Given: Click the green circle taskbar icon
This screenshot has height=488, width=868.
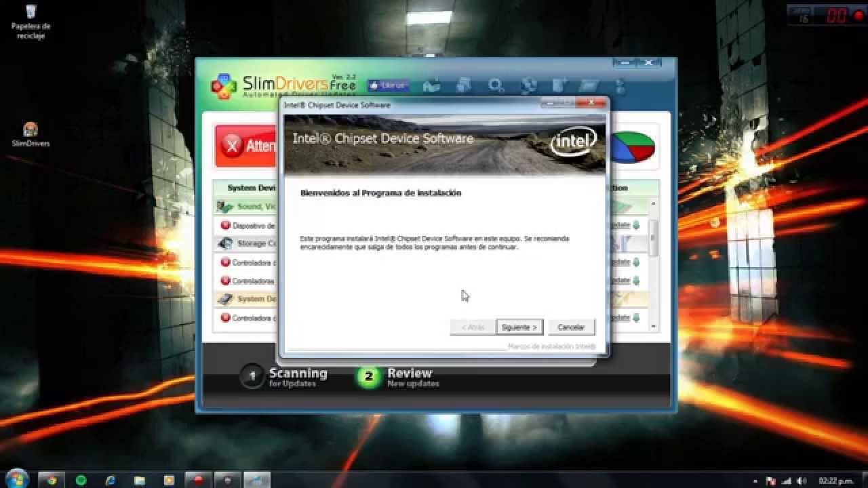Looking at the screenshot, I should click(81, 480).
